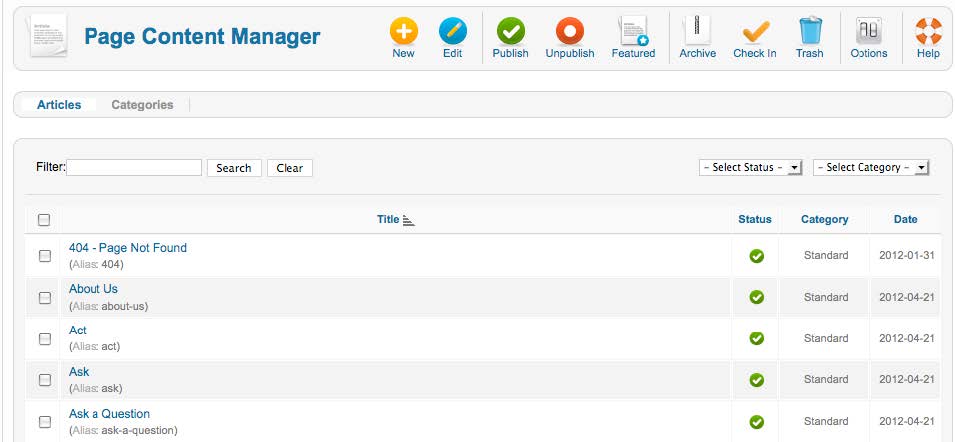This screenshot has width=955, height=442.
Task: Check the About Us row checkbox
Action: (x=45, y=297)
